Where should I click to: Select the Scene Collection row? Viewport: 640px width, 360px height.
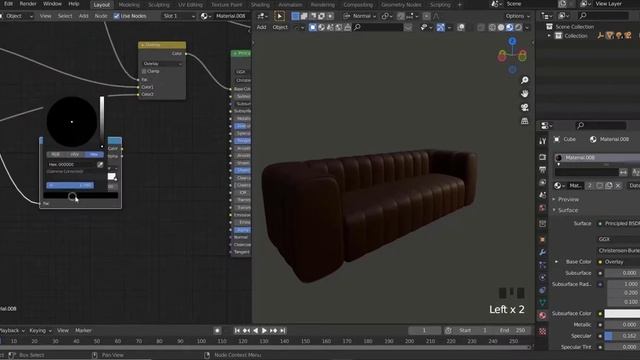tap(574, 27)
